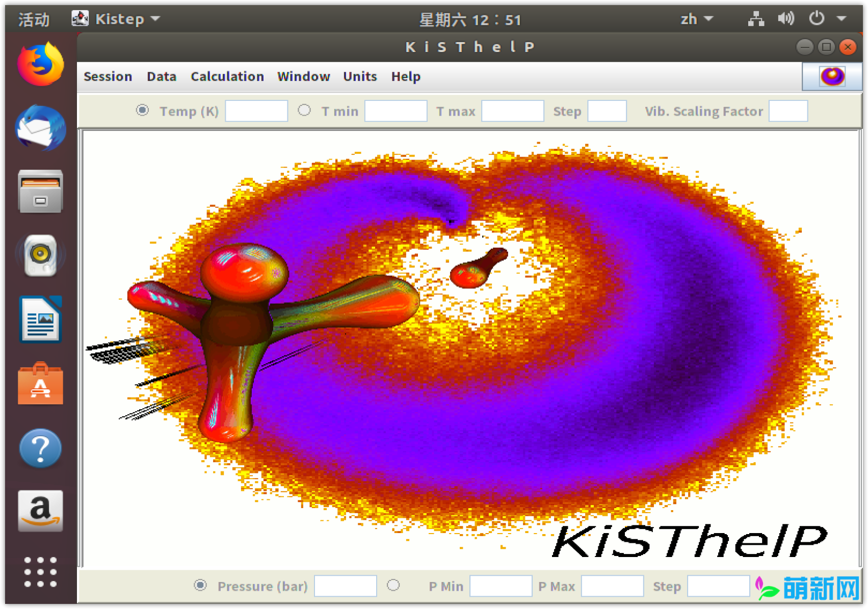The height and width of the screenshot is (609, 868).
Task: Minimize the KiSThelP window
Action: point(805,47)
